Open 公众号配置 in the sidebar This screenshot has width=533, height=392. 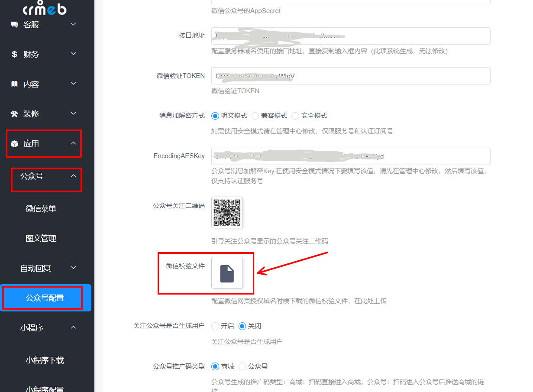[45, 298]
